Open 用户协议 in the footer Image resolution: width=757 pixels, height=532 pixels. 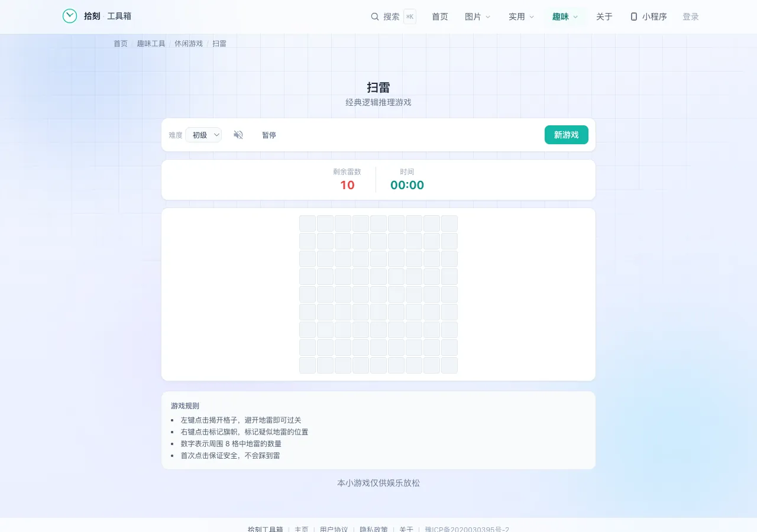(334, 529)
